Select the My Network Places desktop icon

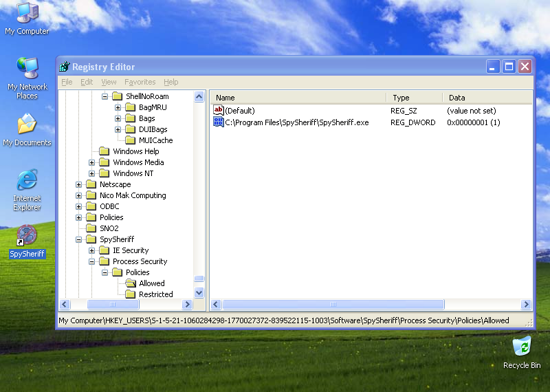[27, 67]
